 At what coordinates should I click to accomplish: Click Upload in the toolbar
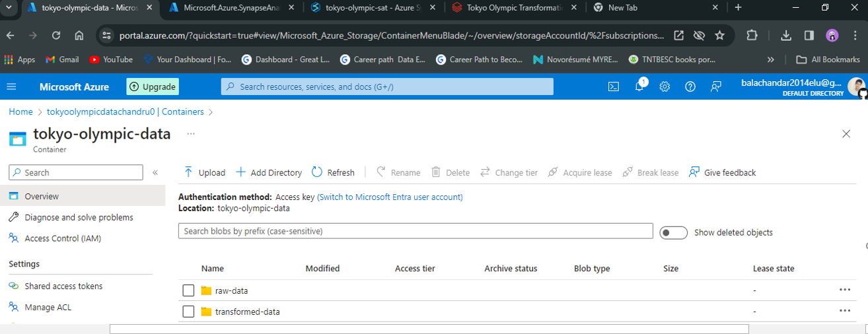pyautogui.click(x=204, y=172)
